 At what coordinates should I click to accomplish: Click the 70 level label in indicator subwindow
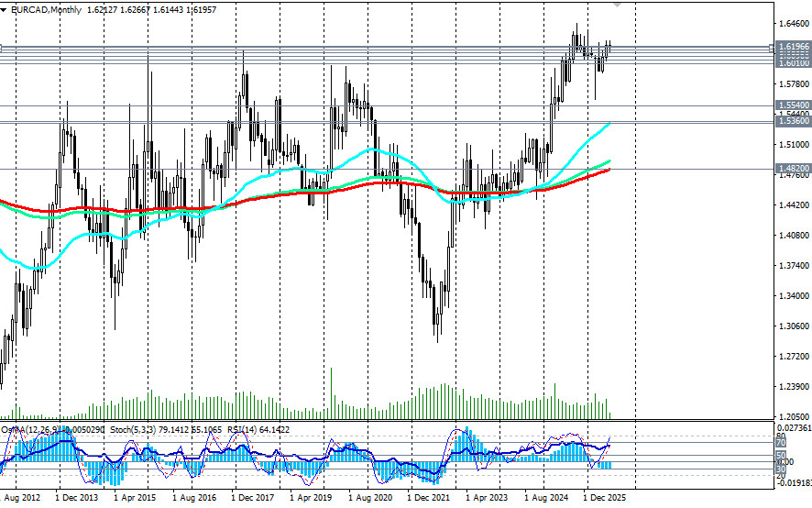(781, 443)
